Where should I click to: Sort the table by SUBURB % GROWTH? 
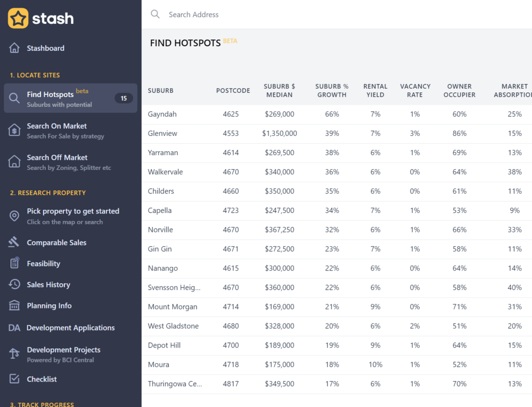tap(331, 91)
